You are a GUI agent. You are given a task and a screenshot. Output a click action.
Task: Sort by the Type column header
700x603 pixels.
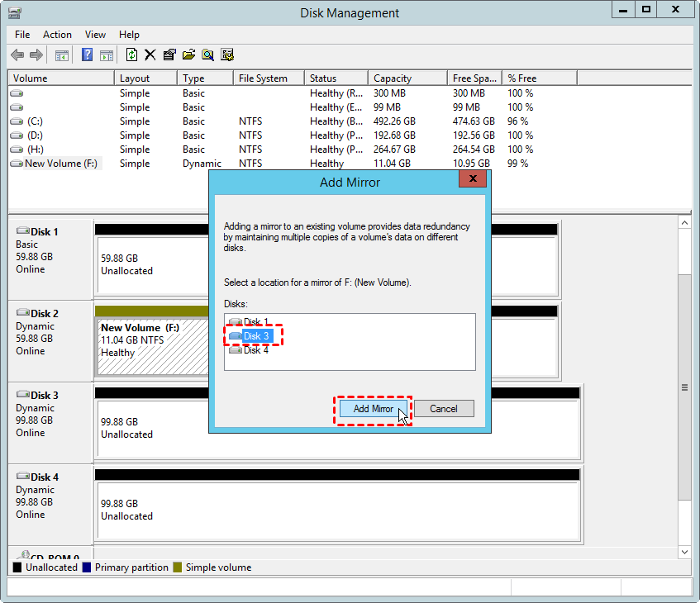(x=205, y=78)
